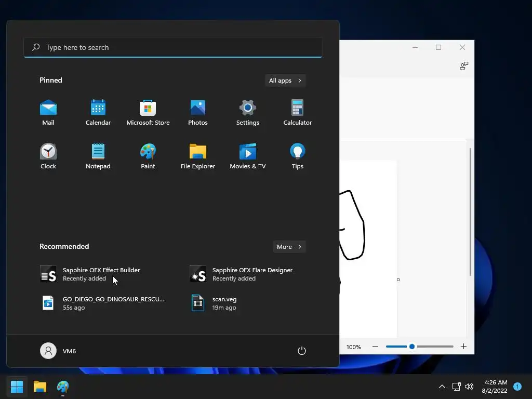Click Paint's zoom out minus button
This screenshot has width=532, height=399.
coord(375,347)
